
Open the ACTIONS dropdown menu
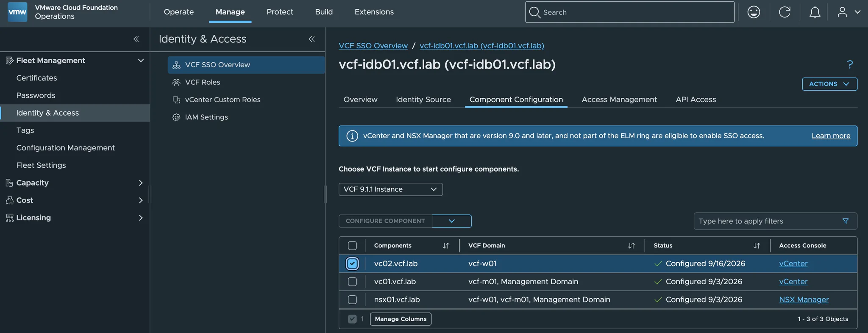[x=829, y=84]
